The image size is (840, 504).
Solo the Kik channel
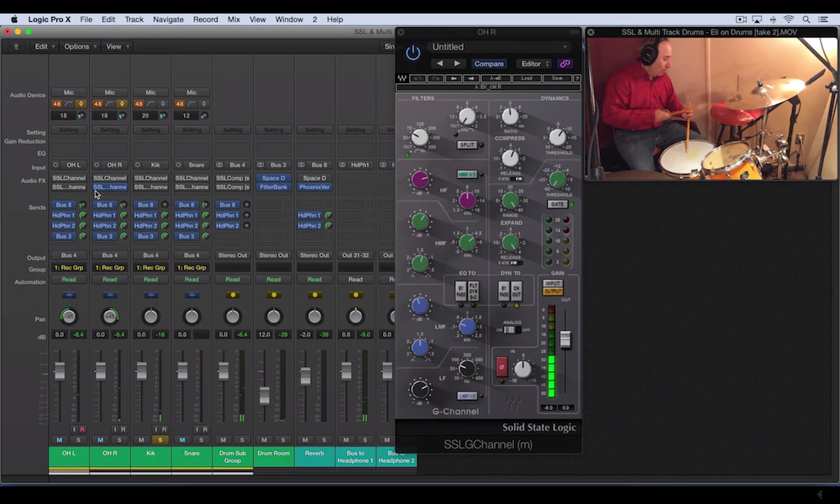pos(160,439)
